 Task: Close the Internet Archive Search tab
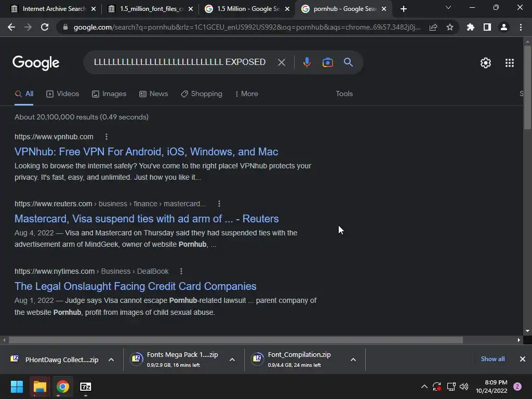[x=94, y=9]
